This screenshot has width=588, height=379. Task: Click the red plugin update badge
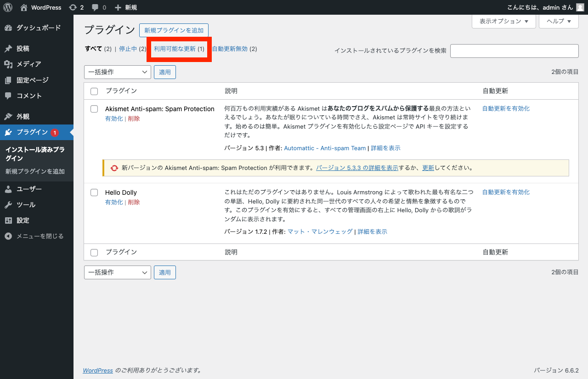coord(54,133)
